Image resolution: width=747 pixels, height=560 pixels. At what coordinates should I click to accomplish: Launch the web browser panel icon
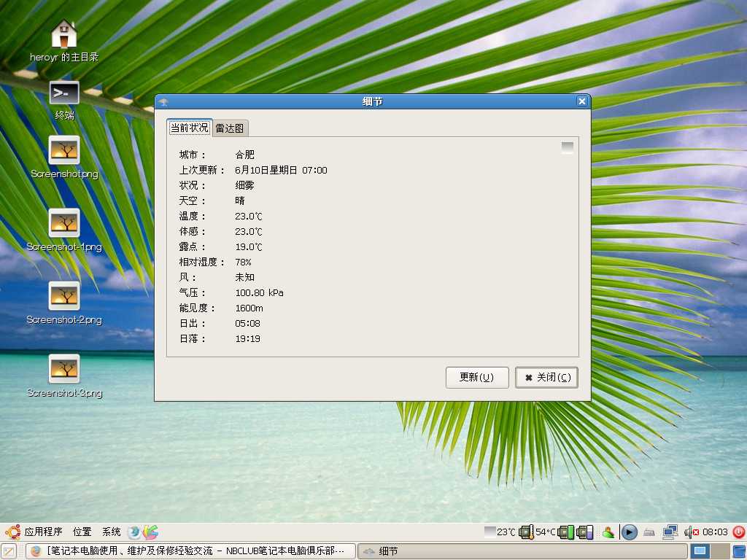click(134, 532)
